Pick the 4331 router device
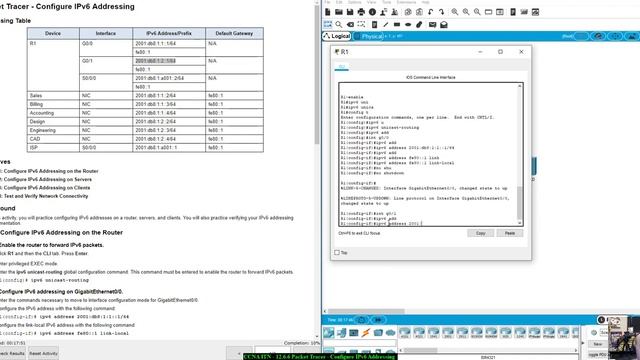The width and height of the screenshot is (640, 360). coord(405,333)
